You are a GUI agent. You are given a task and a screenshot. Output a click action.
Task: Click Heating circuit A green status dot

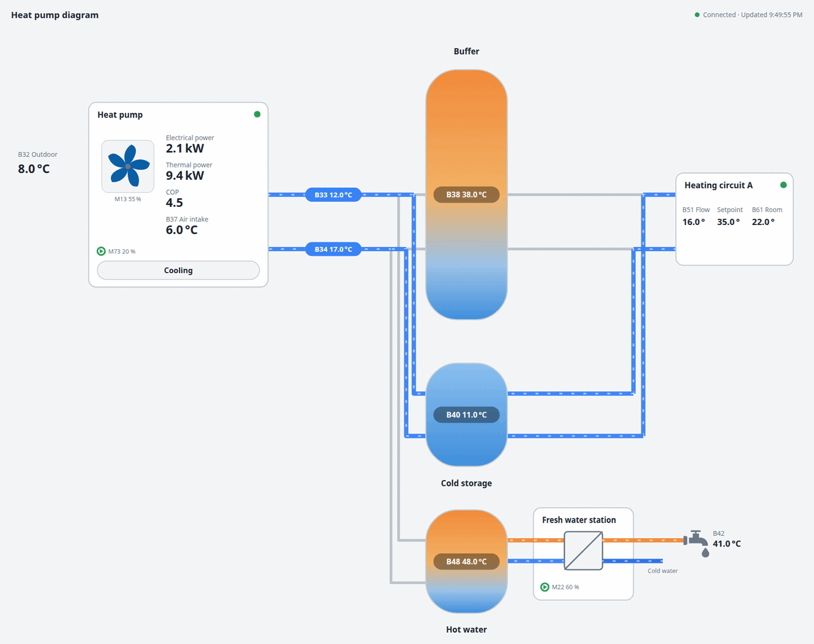(783, 185)
